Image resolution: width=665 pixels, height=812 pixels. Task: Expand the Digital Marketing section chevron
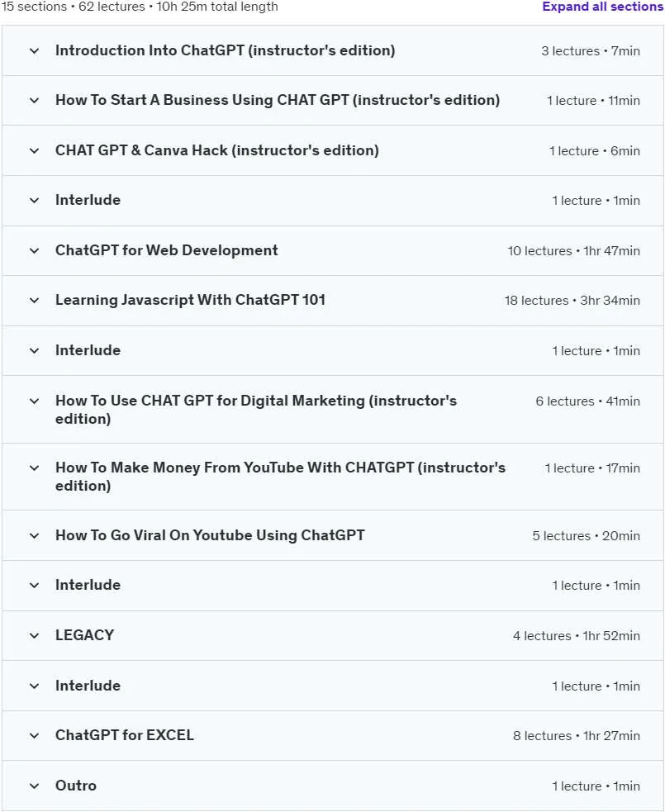[x=34, y=401]
